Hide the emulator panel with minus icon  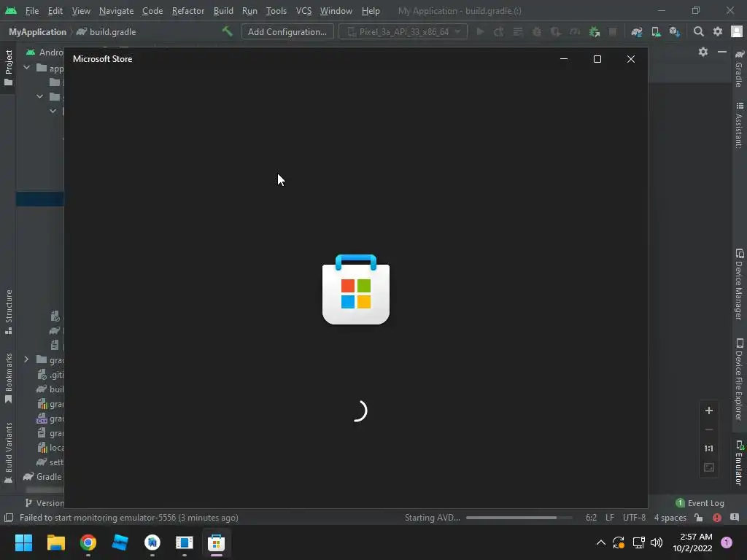722,52
